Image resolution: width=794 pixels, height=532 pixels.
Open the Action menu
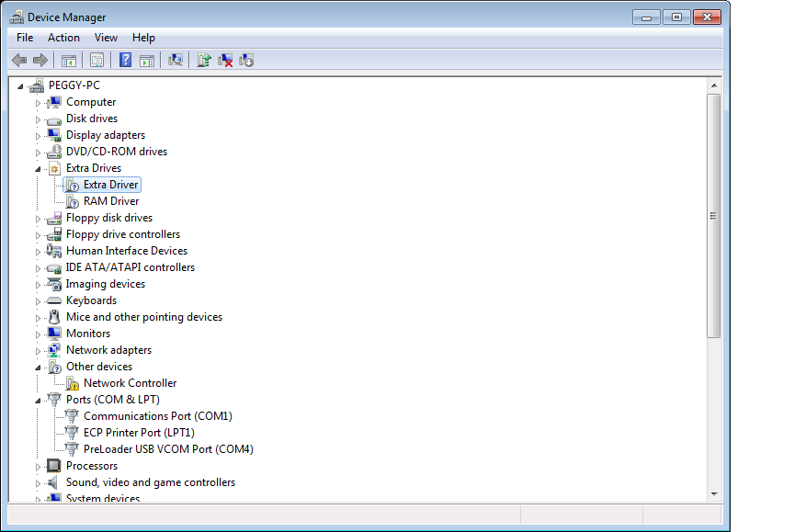[x=63, y=38]
